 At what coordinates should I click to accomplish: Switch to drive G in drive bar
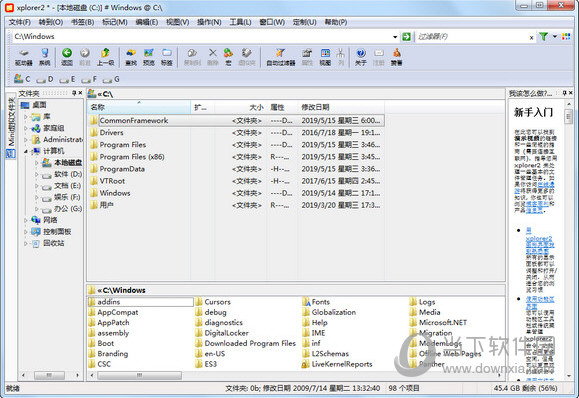coord(111,79)
